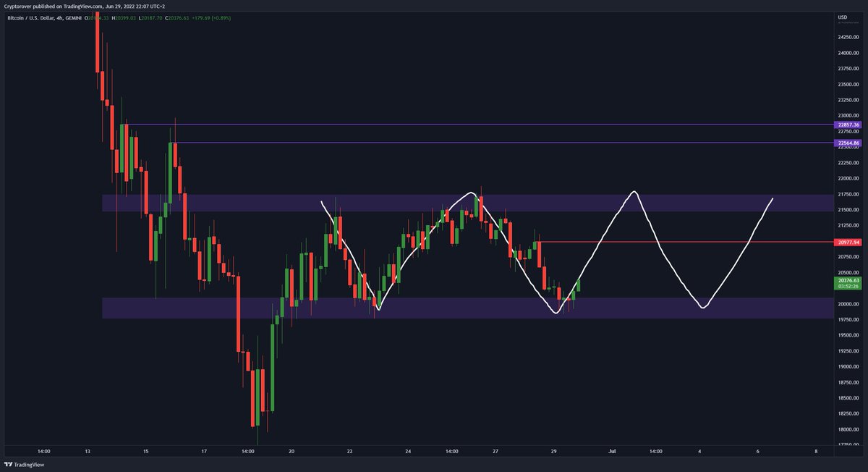Image resolution: width=868 pixels, height=472 pixels.
Task: Click the 18250.00 price axis label
Action: pyautogui.click(x=848, y=413)
